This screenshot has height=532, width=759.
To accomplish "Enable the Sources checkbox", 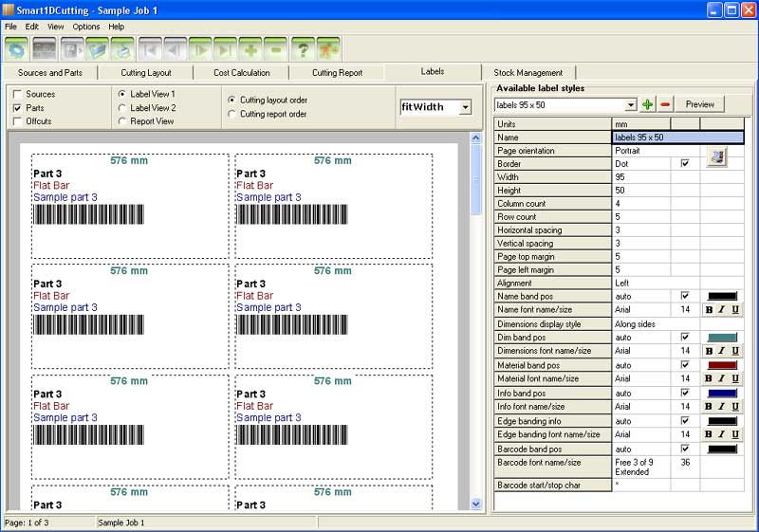I will tap(17, 94).
